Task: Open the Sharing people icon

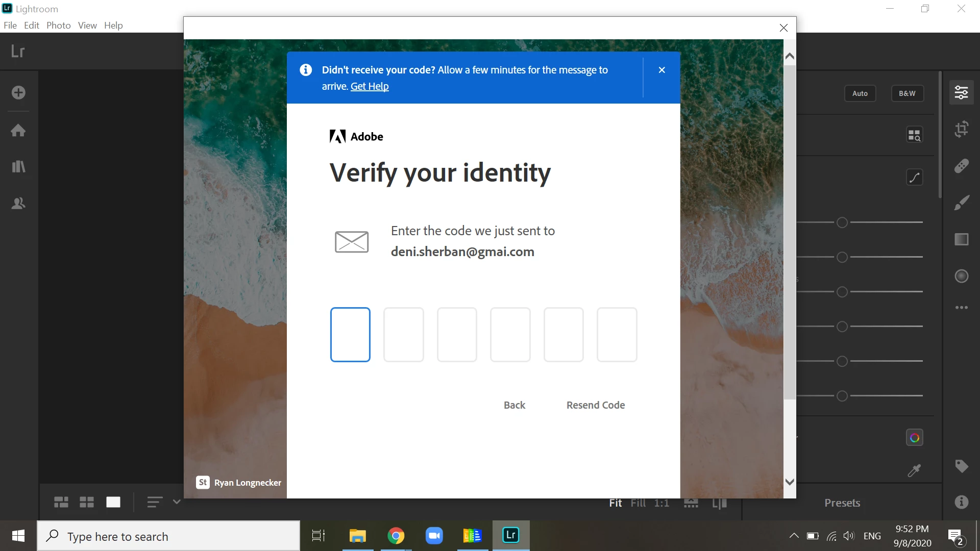Action: coord(18,204)
